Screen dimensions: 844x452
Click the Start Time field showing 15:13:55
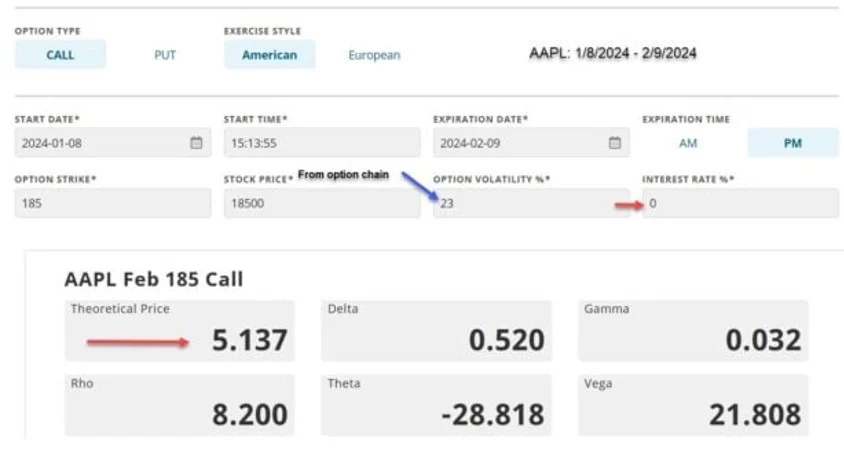(322, 143)
